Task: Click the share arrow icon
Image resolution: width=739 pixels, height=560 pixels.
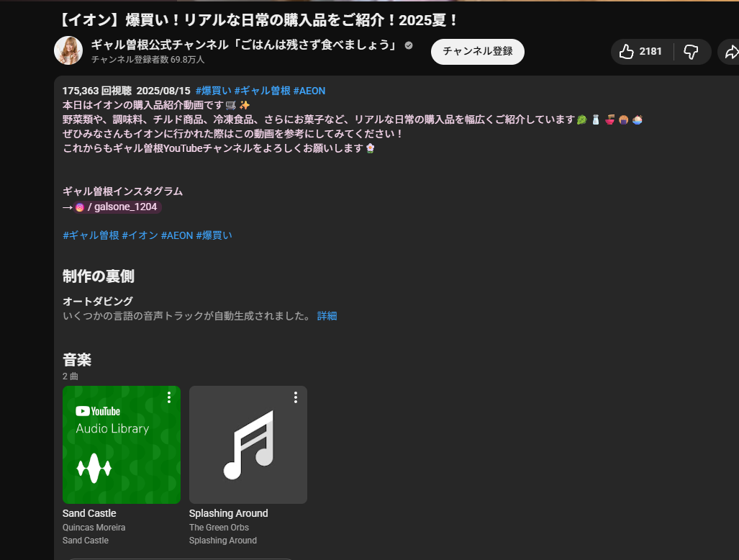Action: pos(732,52)
